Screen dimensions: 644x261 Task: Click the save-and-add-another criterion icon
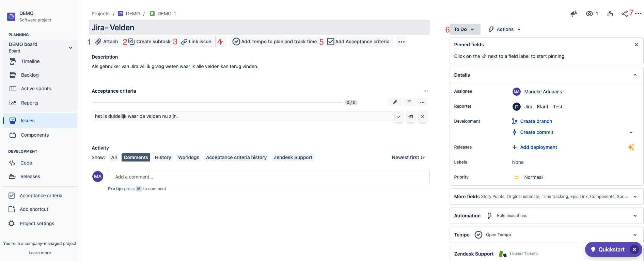pos(411,117)
